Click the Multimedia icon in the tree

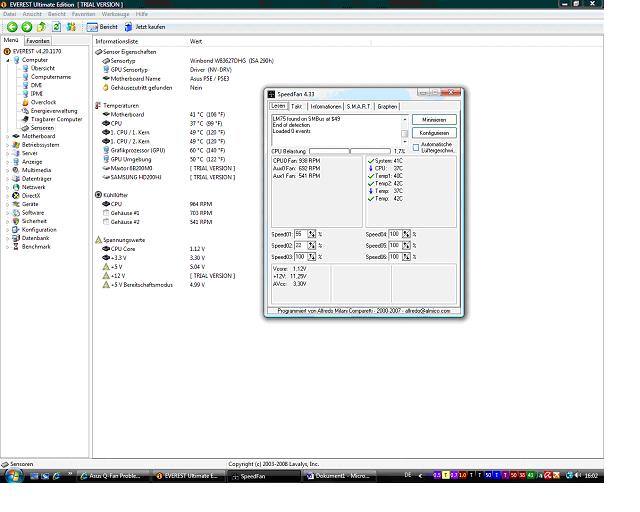click(16, 170)
